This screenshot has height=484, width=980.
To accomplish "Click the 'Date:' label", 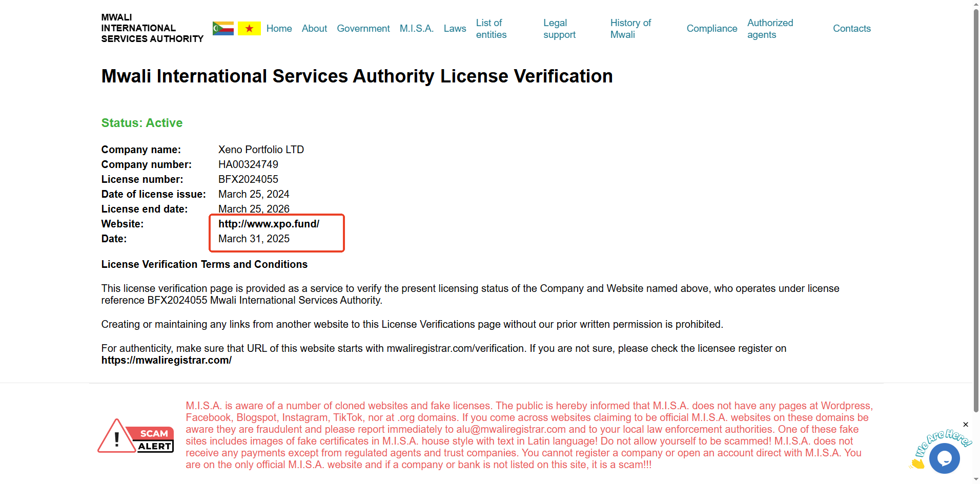I will click(114, 239).
